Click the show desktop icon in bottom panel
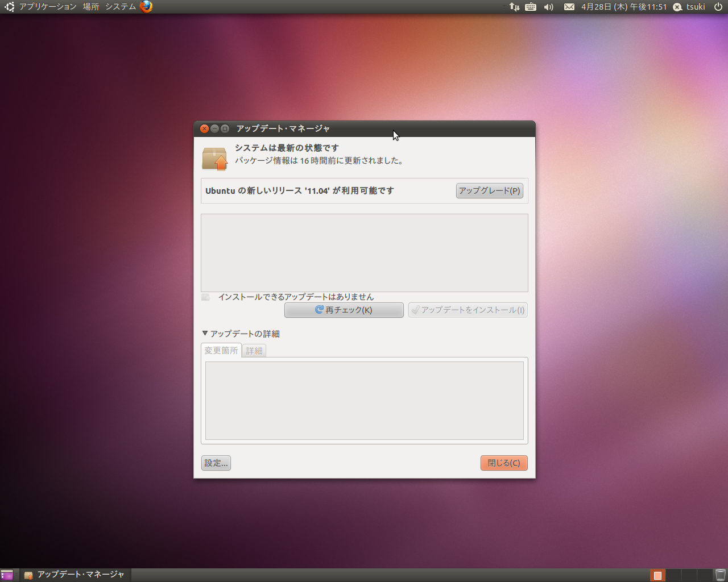The width and height of the screenshot is (728, 582). (7, 575)
